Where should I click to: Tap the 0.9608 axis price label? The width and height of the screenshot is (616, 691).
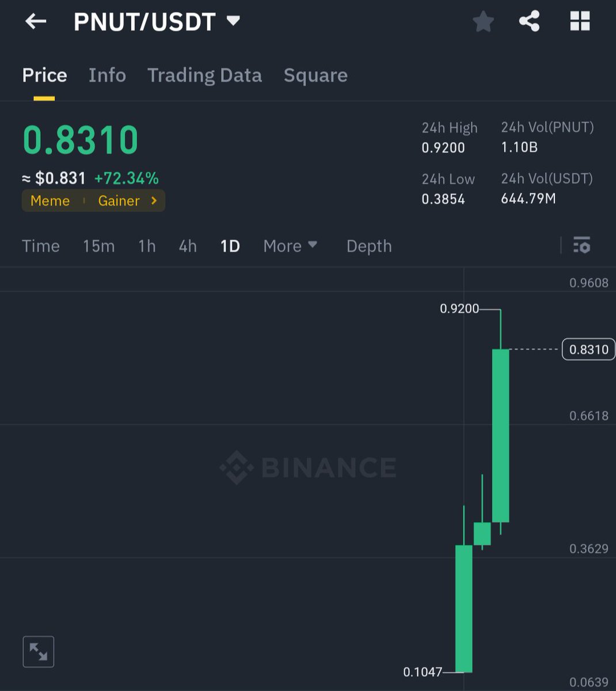tap(589, 283)
